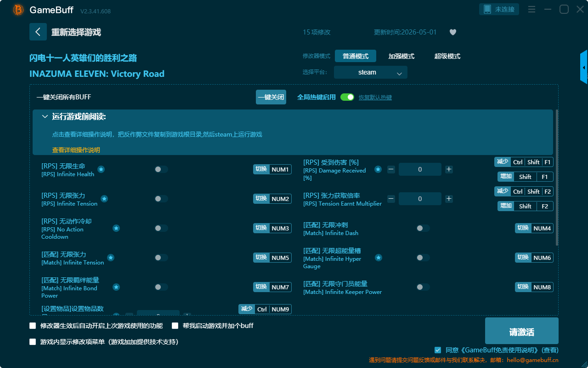Switch to 加强模式 trainer mode

(x=401, y=56)
